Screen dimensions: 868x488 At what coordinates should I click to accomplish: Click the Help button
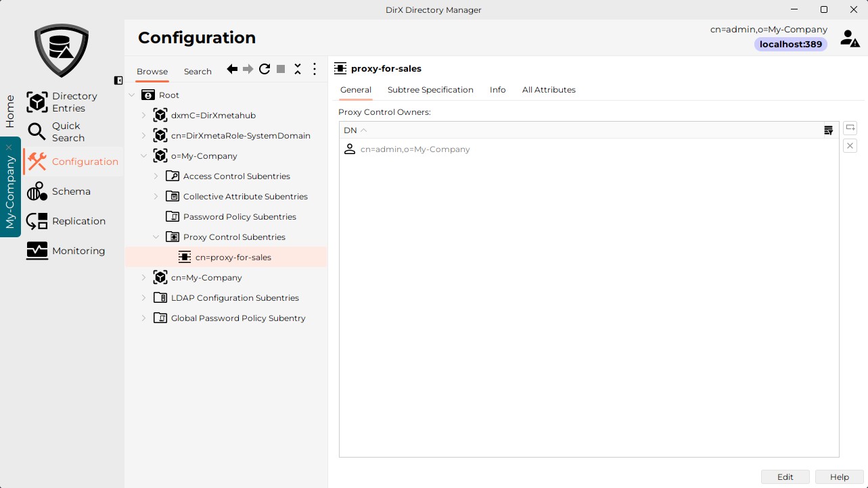point(840,477)
